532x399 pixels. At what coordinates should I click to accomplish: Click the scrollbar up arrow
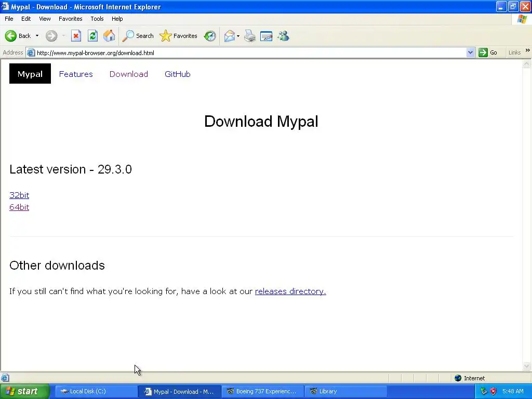click(527, 64)
